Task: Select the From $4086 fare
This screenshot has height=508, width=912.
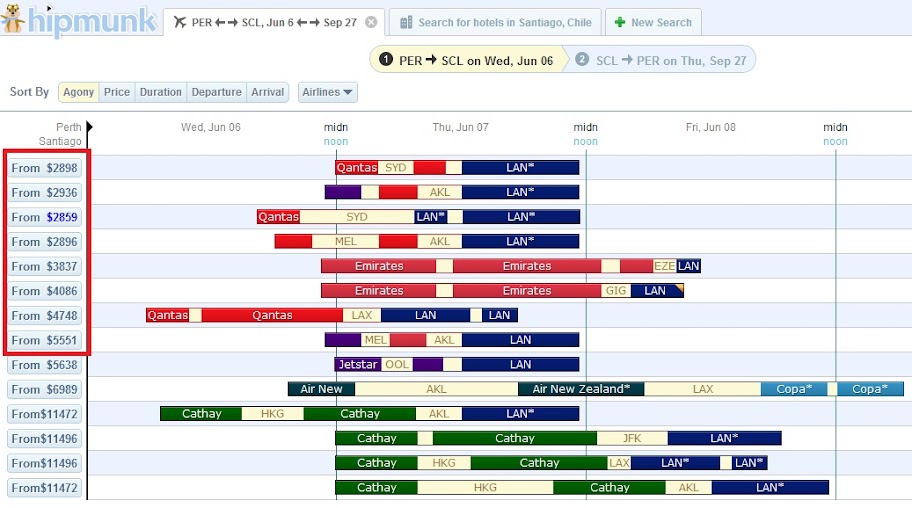Action: pos(45,291)
